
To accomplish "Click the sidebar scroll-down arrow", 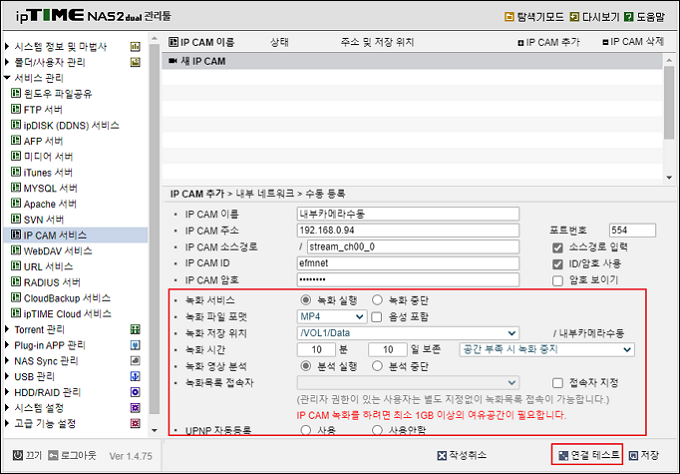I will point(154,430).
